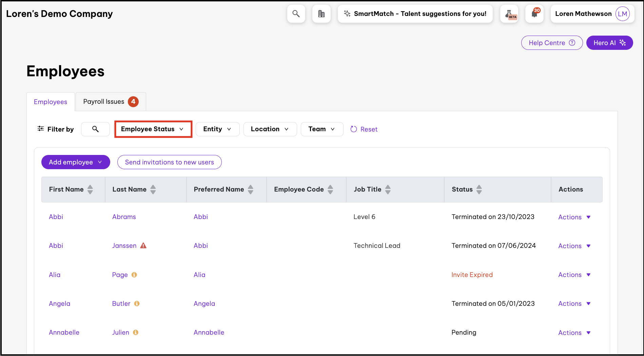Open the beta lab flask icon

coord(509,14)
